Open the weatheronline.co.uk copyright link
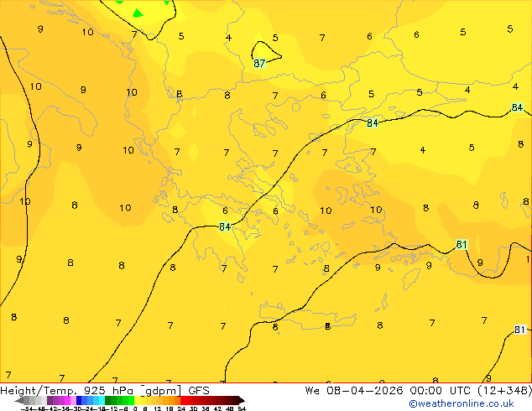 [462, 403]
